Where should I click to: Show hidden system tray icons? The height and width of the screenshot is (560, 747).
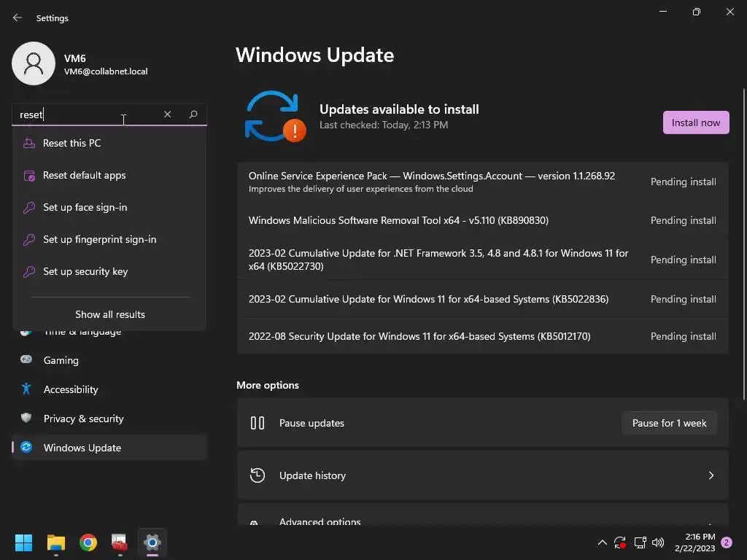pyautogui.click(x=602, y=542)
